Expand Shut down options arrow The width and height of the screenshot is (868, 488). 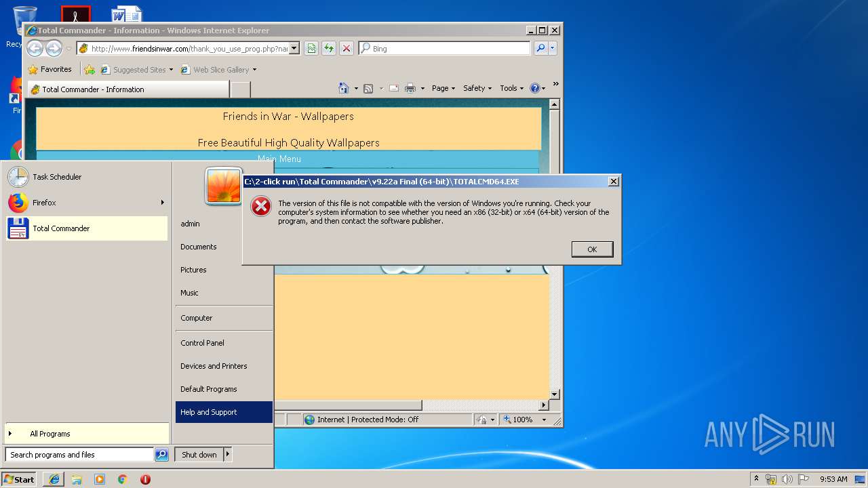click(x=228, y=455)
